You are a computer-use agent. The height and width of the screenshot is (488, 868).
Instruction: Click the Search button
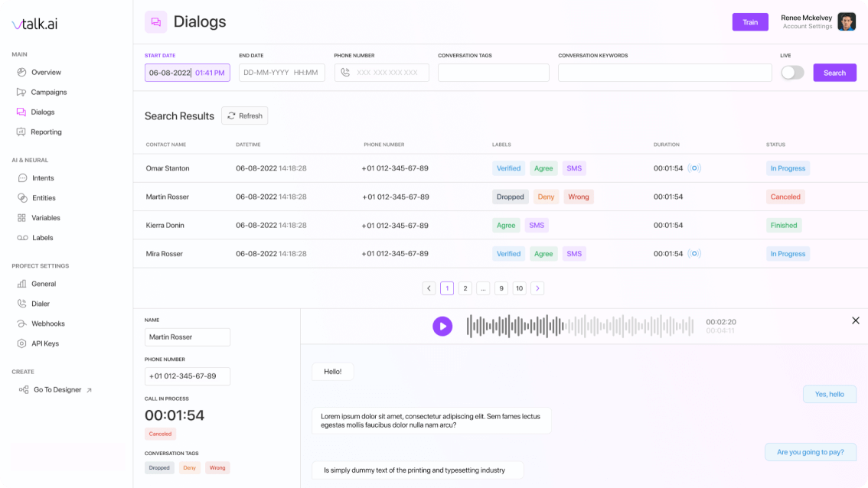coord(834,73)
